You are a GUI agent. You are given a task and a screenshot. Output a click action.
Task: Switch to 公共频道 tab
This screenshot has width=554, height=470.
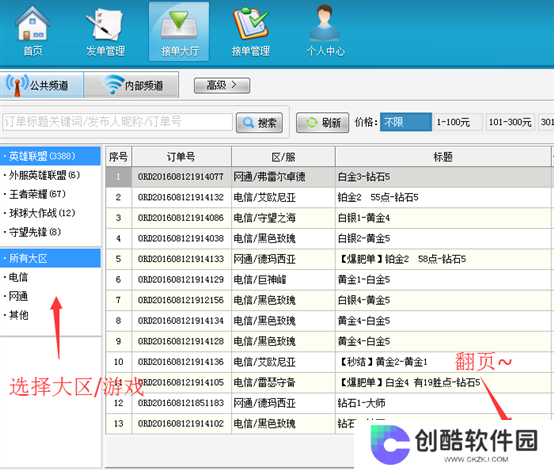coord(42,85)
